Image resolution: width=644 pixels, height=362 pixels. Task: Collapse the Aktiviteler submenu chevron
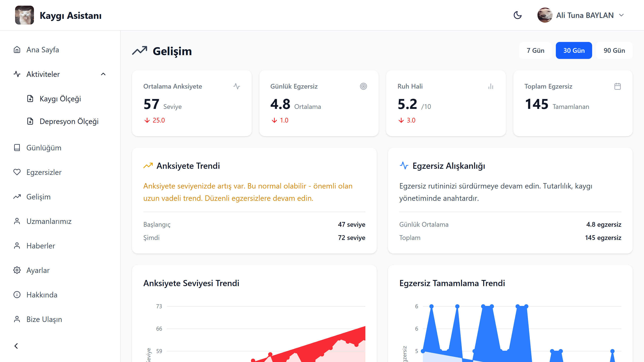pos(103,74)
